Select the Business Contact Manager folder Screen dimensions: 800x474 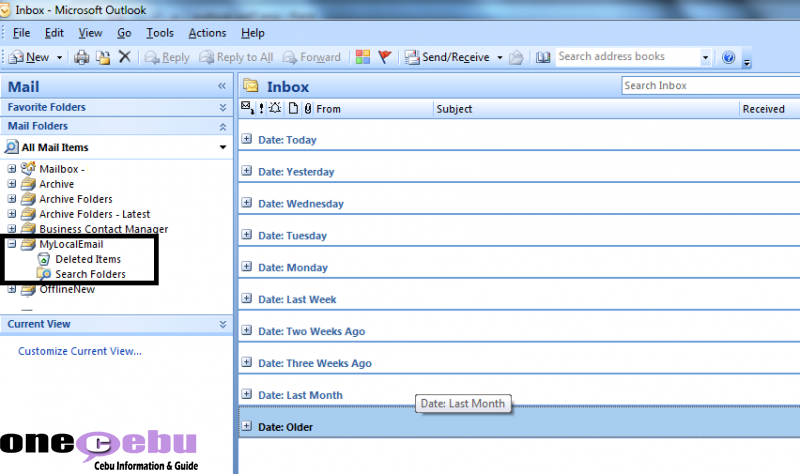(104, 229)
